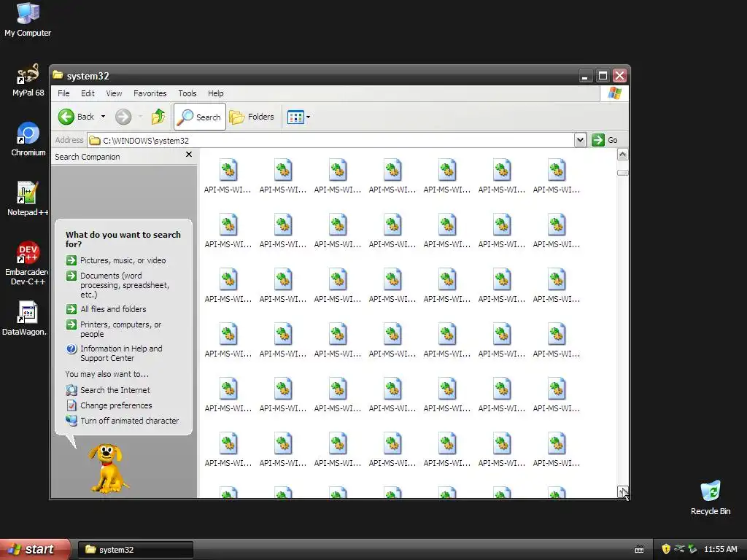The height and width of the screenshot is (560, 747).
Task: Maximize the system32 window
Action: (603, 76)
